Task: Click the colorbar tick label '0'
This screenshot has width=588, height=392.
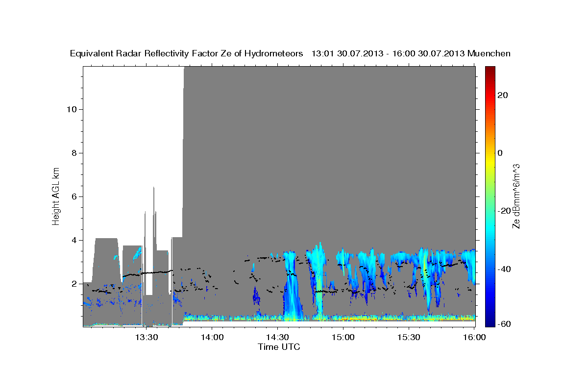Action: click(500, 153)
